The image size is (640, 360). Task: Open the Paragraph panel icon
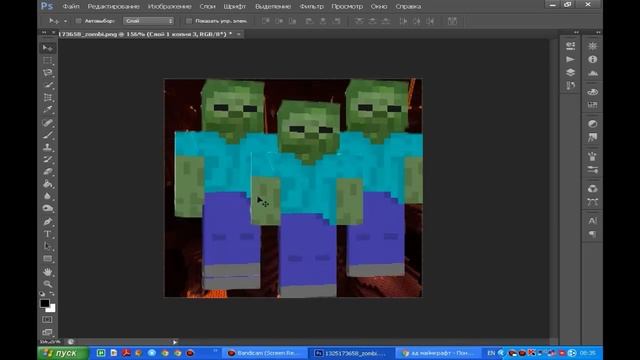[x=593, y=234]
